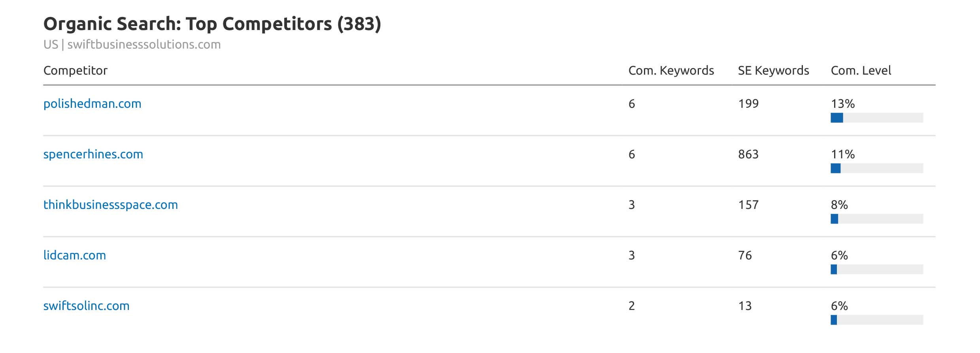Click the 863 SE Keywords value
980x353 pixels.
[748, 154]
